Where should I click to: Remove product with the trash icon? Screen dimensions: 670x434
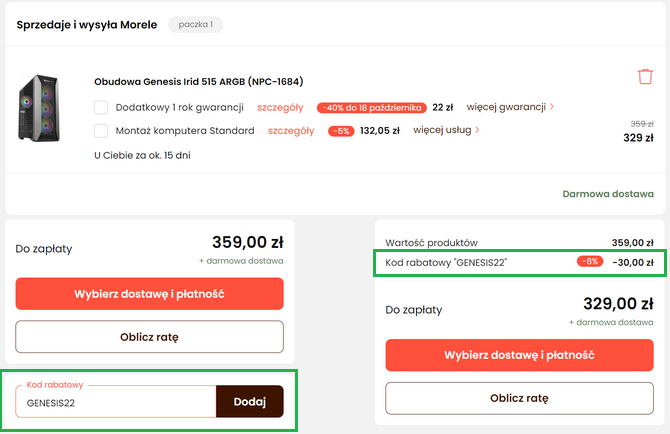645,77
